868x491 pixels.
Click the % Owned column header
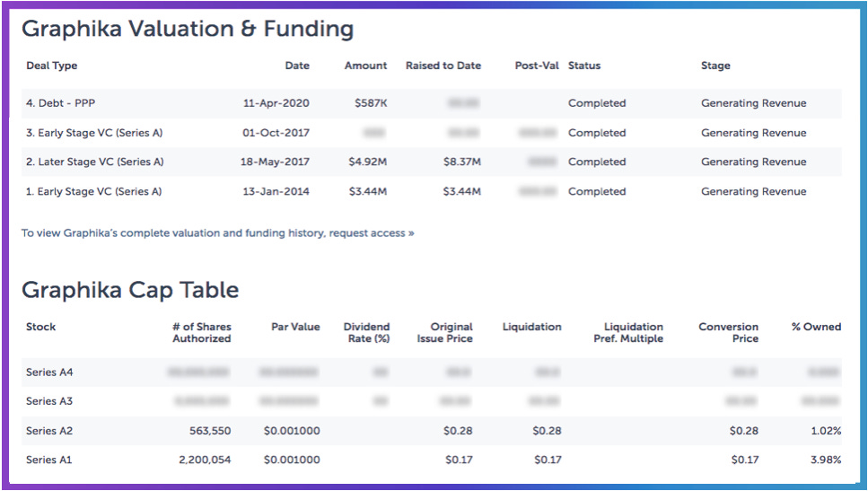(x=817, y=327)
